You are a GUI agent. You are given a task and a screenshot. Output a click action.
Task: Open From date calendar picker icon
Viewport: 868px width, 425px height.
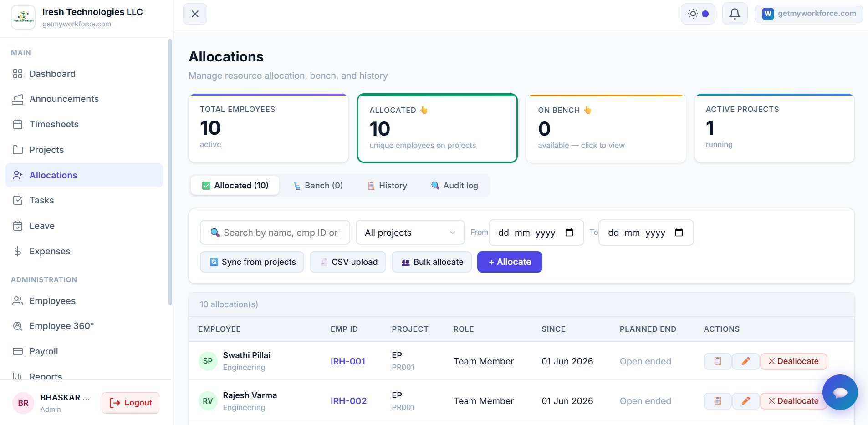(569, 233)
